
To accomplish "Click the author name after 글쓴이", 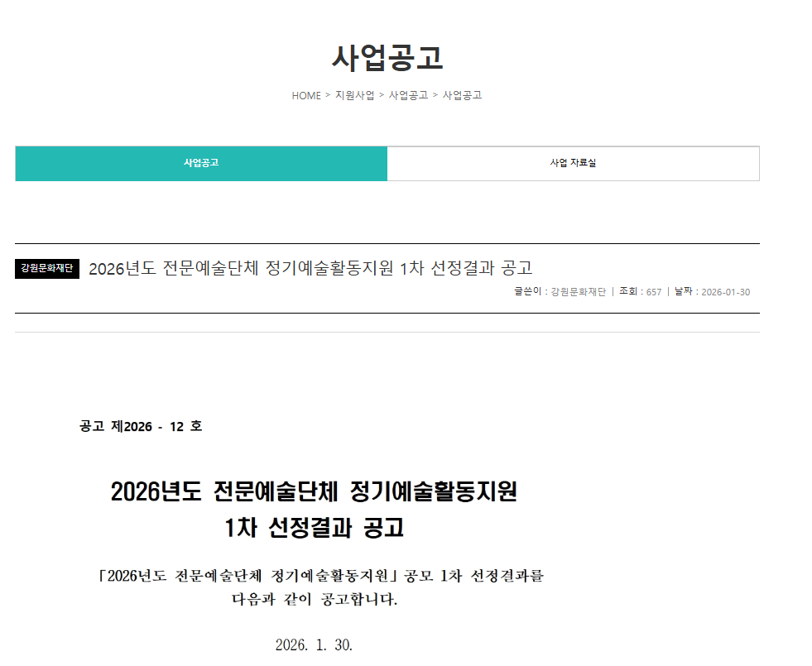I will coord(578,292).
